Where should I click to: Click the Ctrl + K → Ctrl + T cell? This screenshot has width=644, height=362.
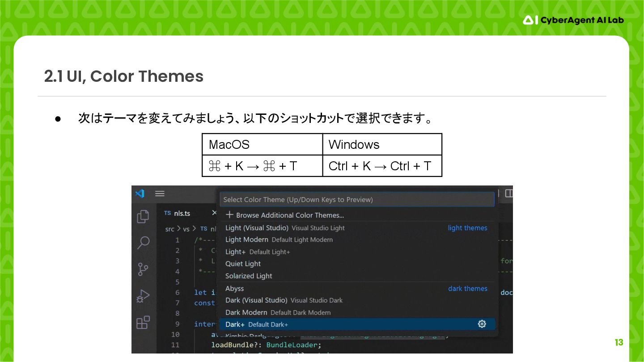tap(382, 166)
